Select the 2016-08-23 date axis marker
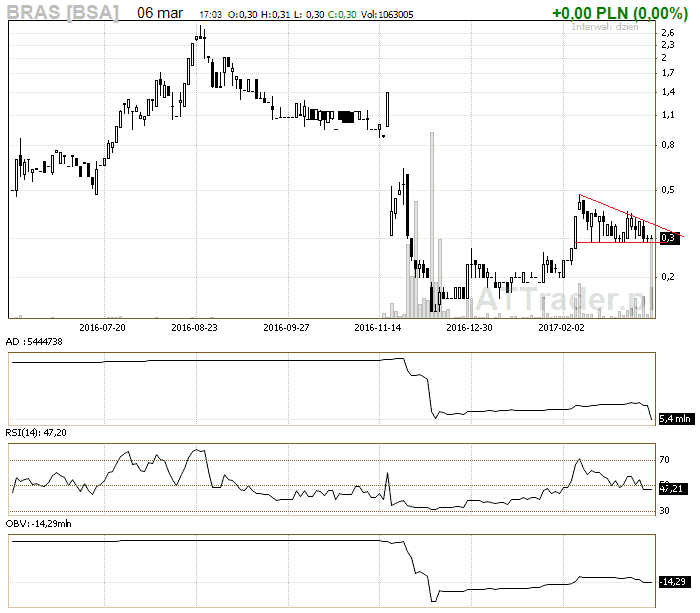 point(194,326)
